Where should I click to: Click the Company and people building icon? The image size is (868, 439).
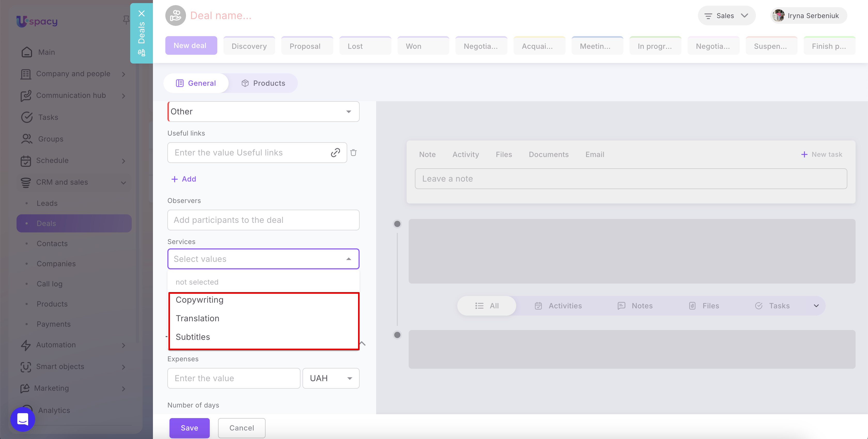26,74
